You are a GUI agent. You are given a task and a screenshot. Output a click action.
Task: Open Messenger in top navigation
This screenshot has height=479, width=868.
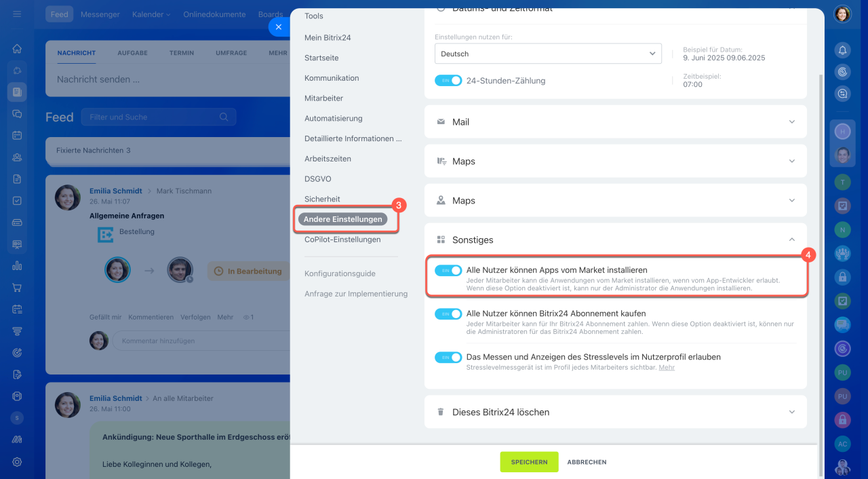click(100, 14)
